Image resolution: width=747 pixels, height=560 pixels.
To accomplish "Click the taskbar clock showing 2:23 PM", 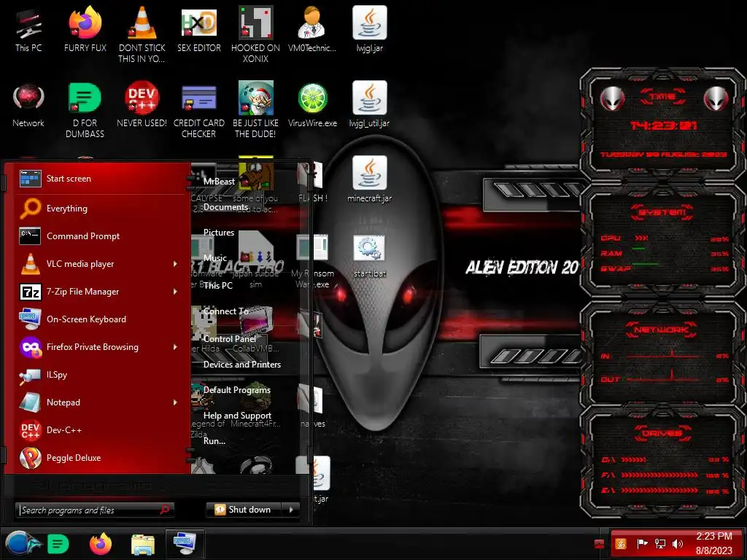I will pyautogui.click(x=713, y=543).
